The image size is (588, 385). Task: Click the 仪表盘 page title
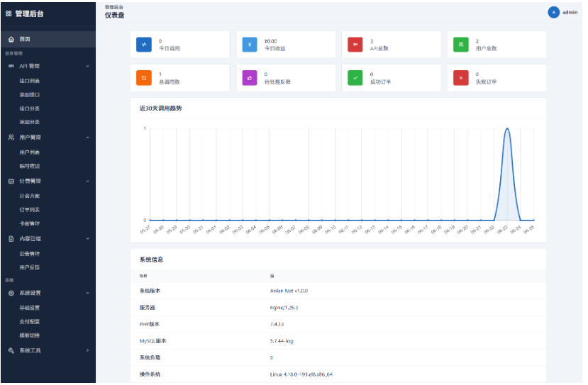115,16
